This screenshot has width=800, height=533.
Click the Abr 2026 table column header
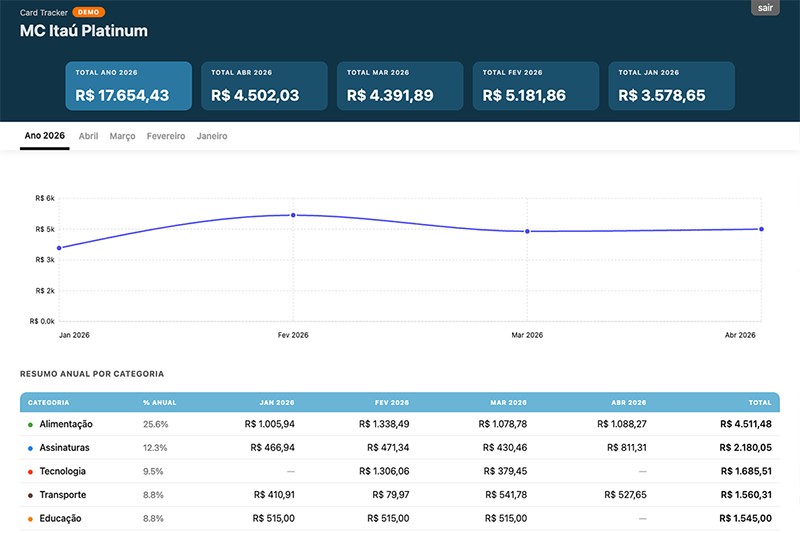coord(629,402)
